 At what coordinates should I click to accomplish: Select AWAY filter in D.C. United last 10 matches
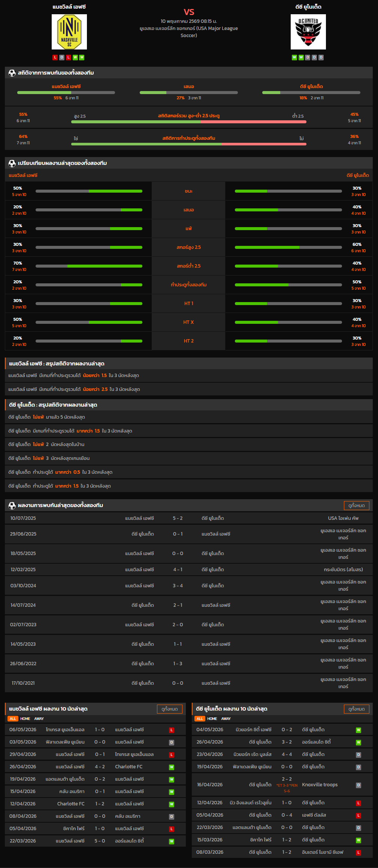click(x=226, y=719)
